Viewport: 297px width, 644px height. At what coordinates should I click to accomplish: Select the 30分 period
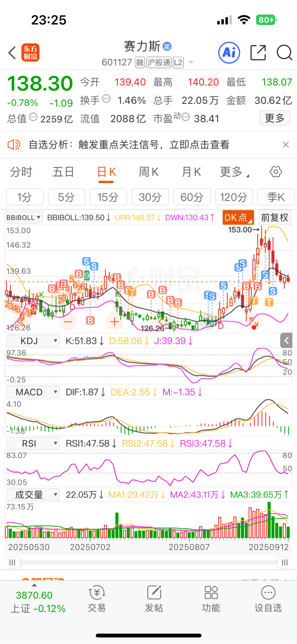point(150,197)
